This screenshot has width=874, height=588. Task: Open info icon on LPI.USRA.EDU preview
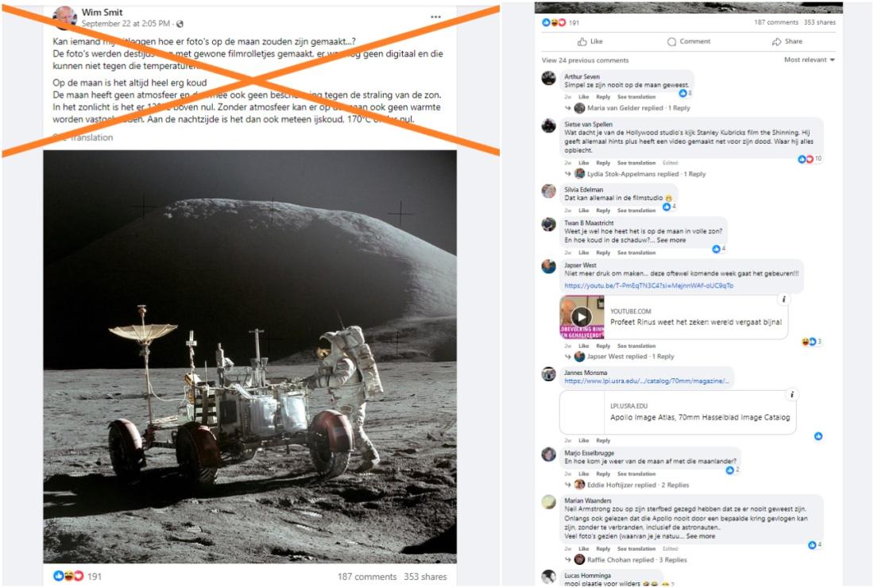click(791, 395)
